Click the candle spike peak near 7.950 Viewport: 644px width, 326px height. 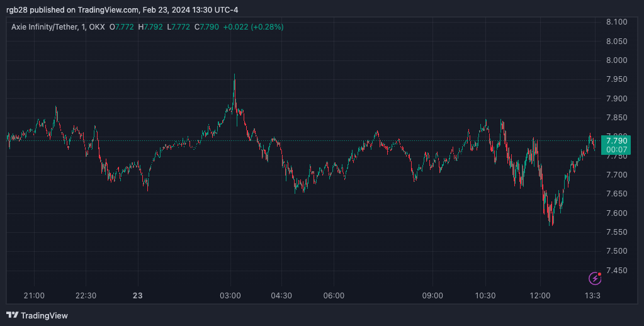pyautogui.click(x=234, y=76)
